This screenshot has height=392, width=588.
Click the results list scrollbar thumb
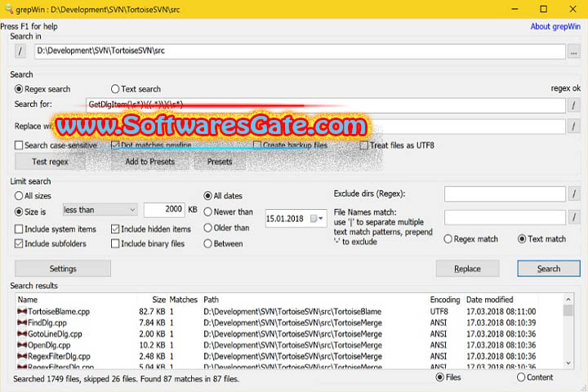click(x=568, y=310)
